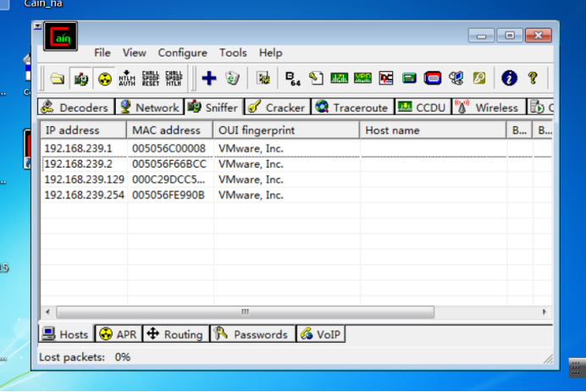Click the CHALL SPOOF RESET icon
This screenshot has height=392, width=586.
click(x=151, y=79)
